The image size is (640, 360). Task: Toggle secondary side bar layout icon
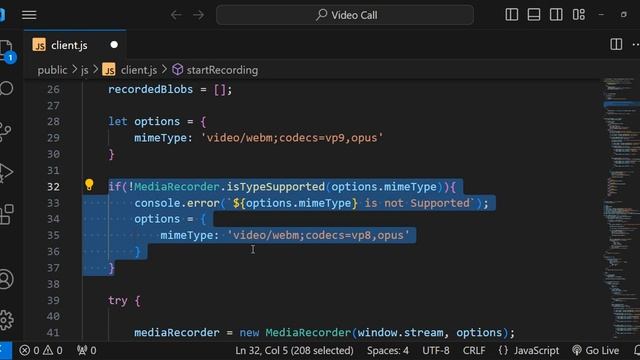(556, 15)
